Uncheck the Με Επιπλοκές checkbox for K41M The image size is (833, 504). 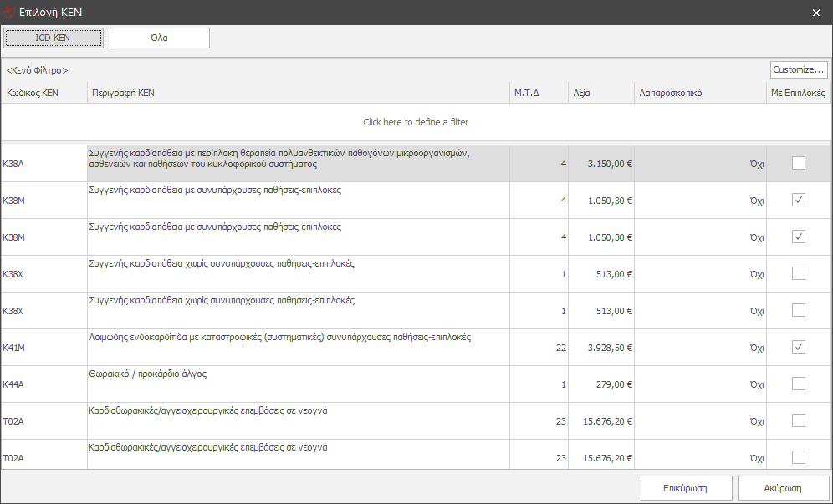pyautogui.click(x=799, y=347)
